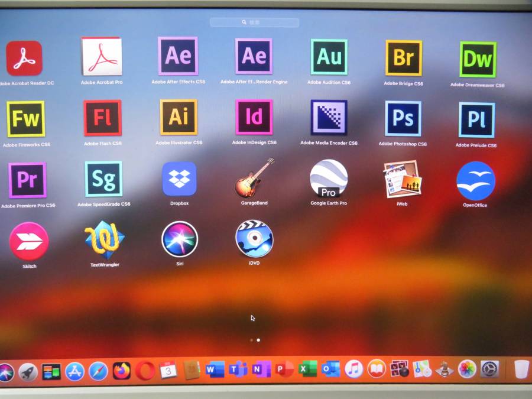Launch Maps from the Dock
The image size is (532, 399).
[x=421, y=369]
